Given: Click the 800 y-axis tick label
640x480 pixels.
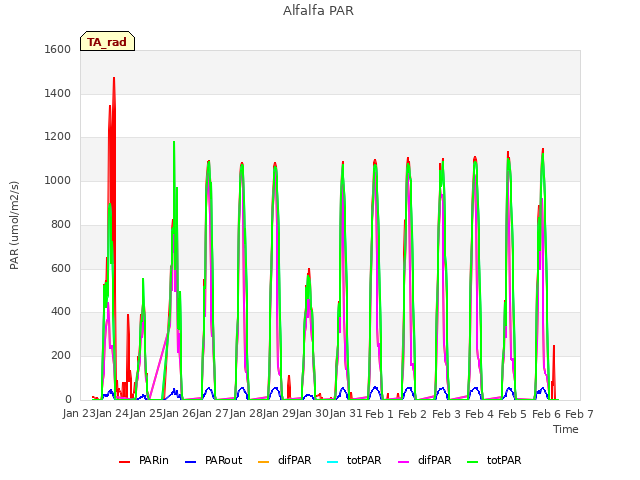Looking at the screenshot, I should click(61, 224).
